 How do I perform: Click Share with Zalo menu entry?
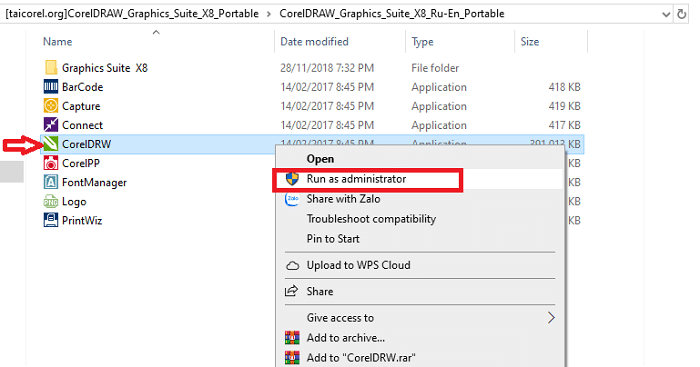(x=343, y=199)
